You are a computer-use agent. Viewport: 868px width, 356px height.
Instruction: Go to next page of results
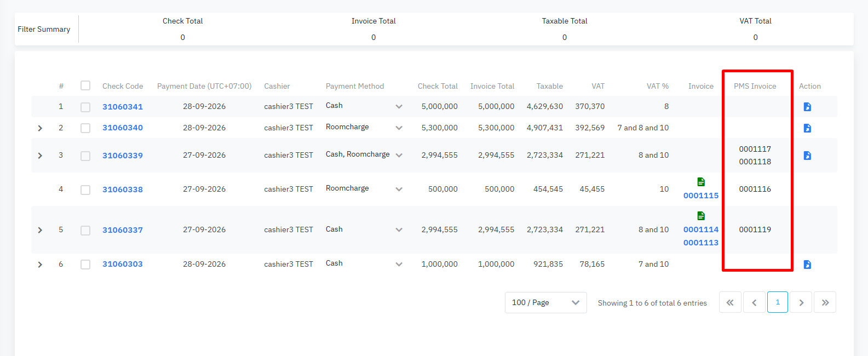[x=801, y=302]
